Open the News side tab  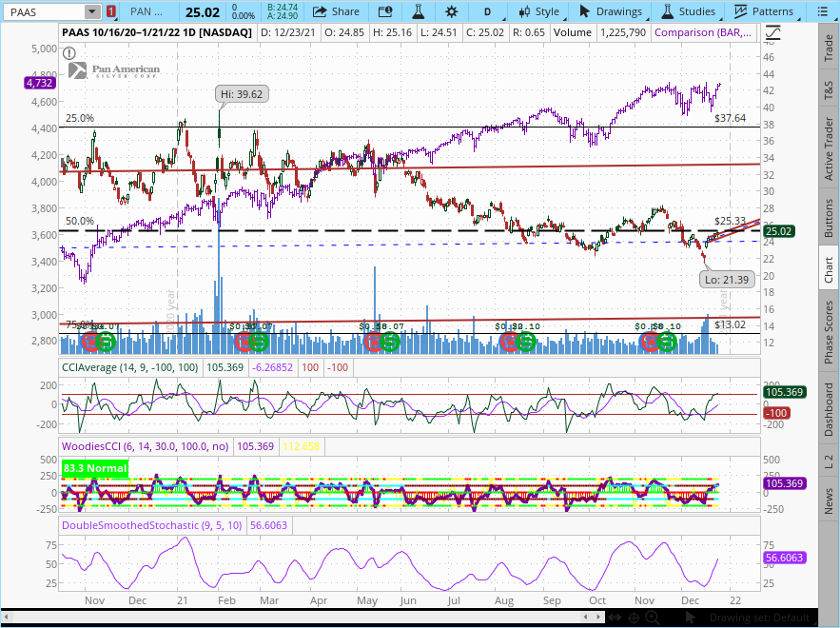829,501
